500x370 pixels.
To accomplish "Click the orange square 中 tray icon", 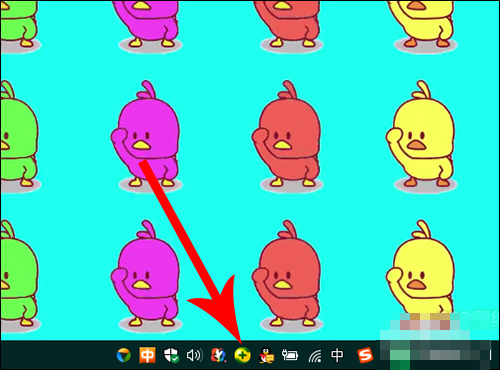I will 147,355.
